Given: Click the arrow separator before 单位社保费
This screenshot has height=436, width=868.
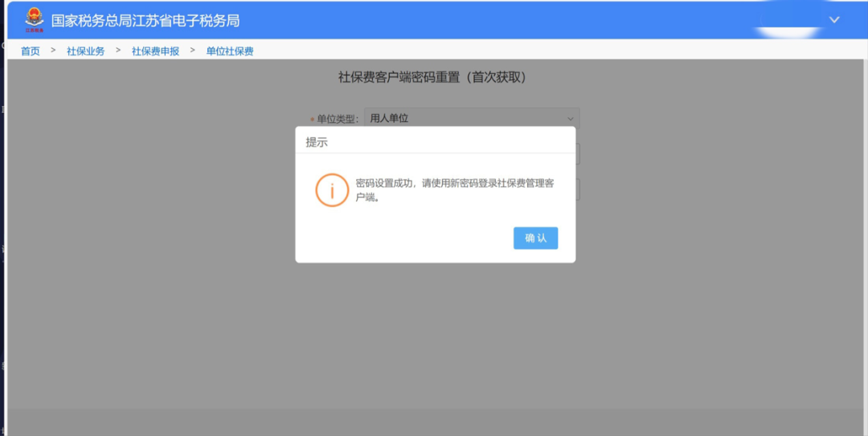Looking at the screenshot, I should 193,51.
